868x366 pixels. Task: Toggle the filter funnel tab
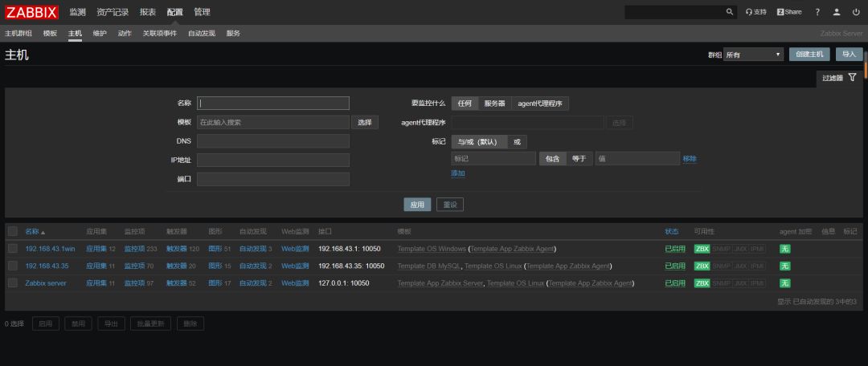839,79
